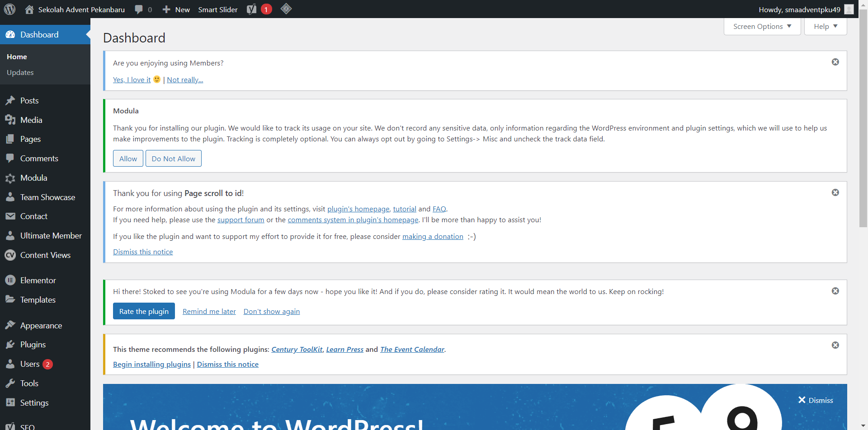Screen dimensions: 868x430
Task: Expand the Screen Options dropdown
Action: 762,27
